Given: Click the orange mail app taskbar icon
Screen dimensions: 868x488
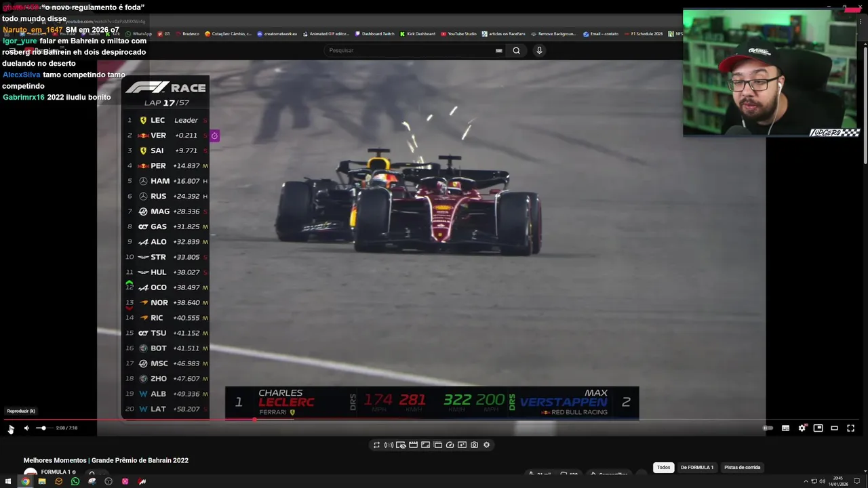Looking at the screenshot, I should tap(58, 481).
